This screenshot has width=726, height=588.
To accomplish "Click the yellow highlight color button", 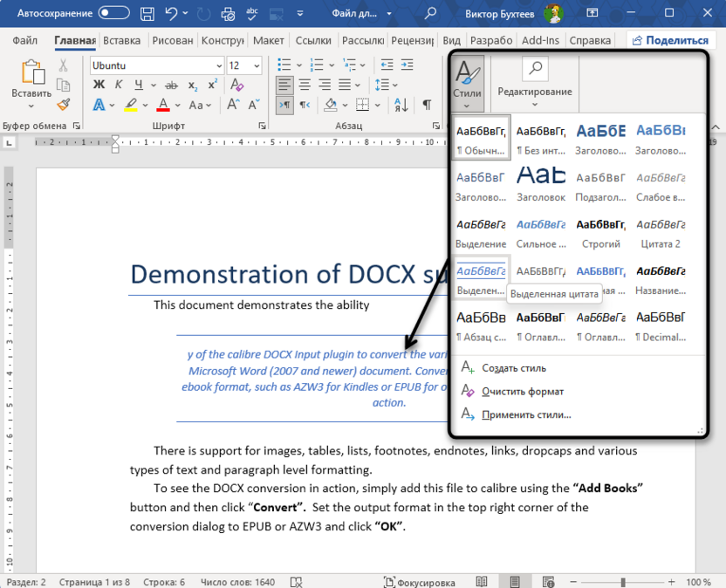I will (x=130, y=105).
